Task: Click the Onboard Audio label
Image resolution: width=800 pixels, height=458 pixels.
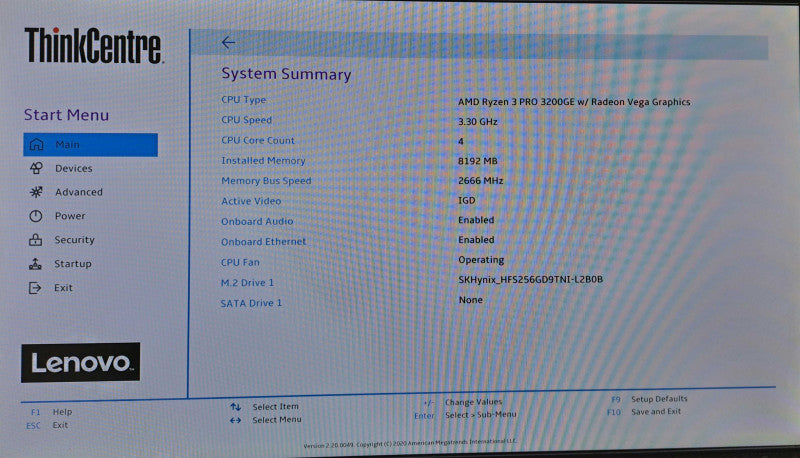Action: [x=257, y=221]
